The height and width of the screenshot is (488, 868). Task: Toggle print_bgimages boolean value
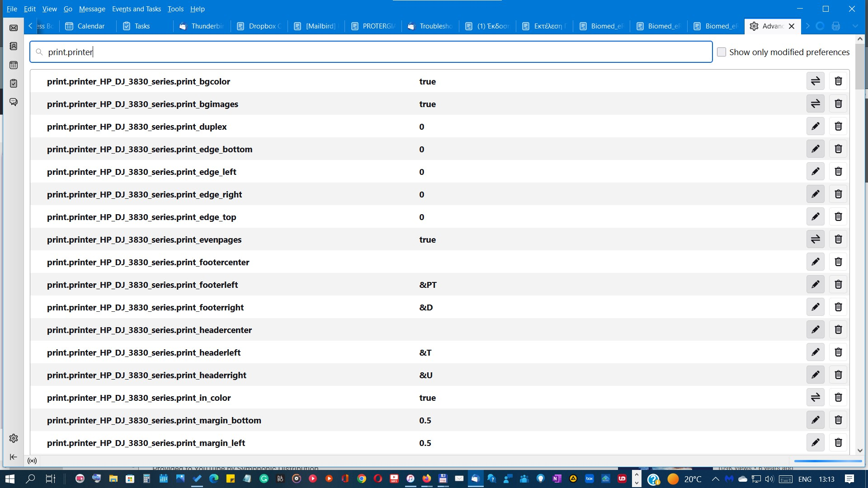pyautogui.click(x=815, y=104)
